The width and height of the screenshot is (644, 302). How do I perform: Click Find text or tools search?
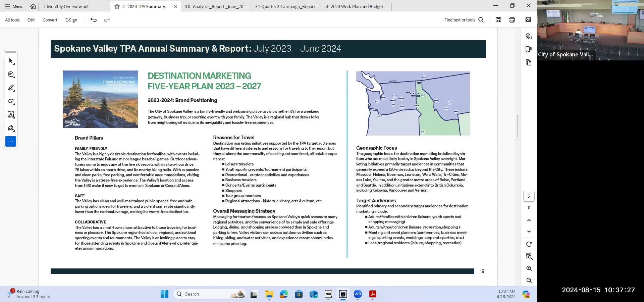pos(464,20)
